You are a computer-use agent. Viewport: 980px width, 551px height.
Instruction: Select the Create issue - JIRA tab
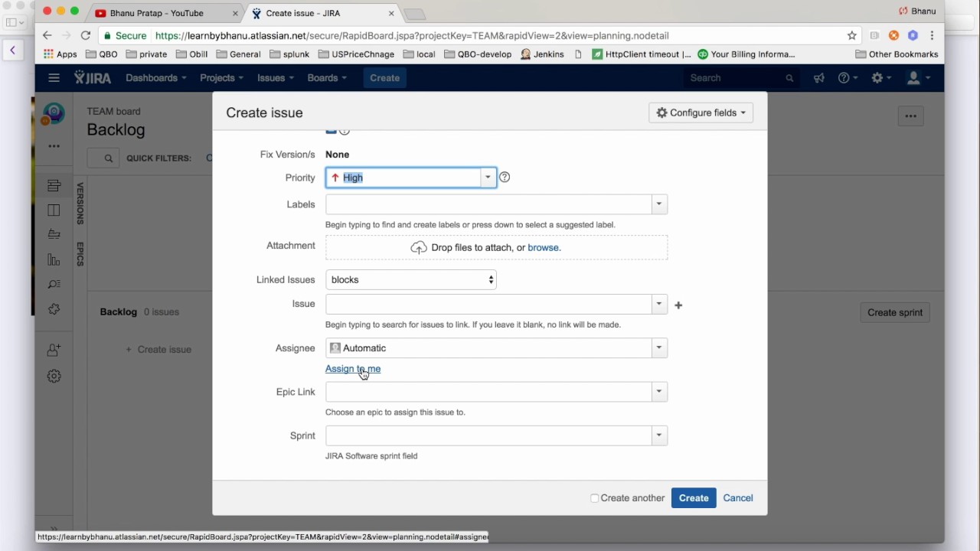[322, 13]
